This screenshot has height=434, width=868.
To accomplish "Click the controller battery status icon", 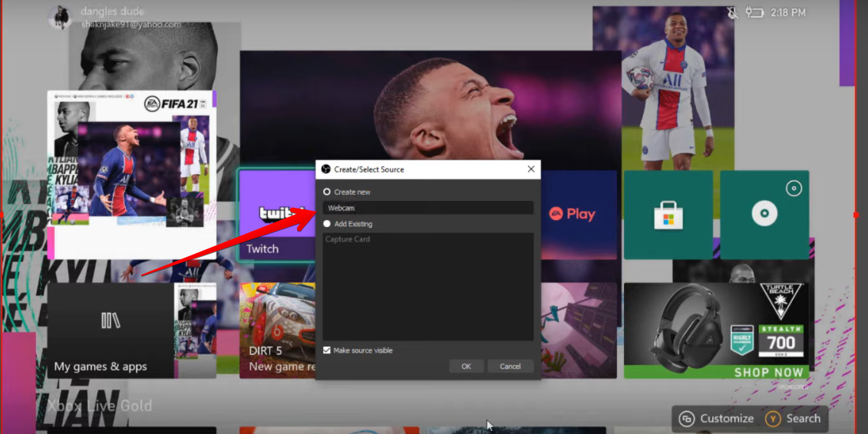I will click(x=754, y=12).
